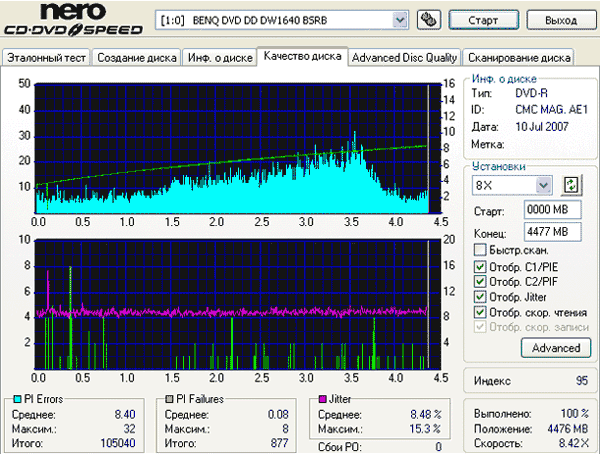
Task: Switch to the Инф. о диске tab
Action: (220, 58)
